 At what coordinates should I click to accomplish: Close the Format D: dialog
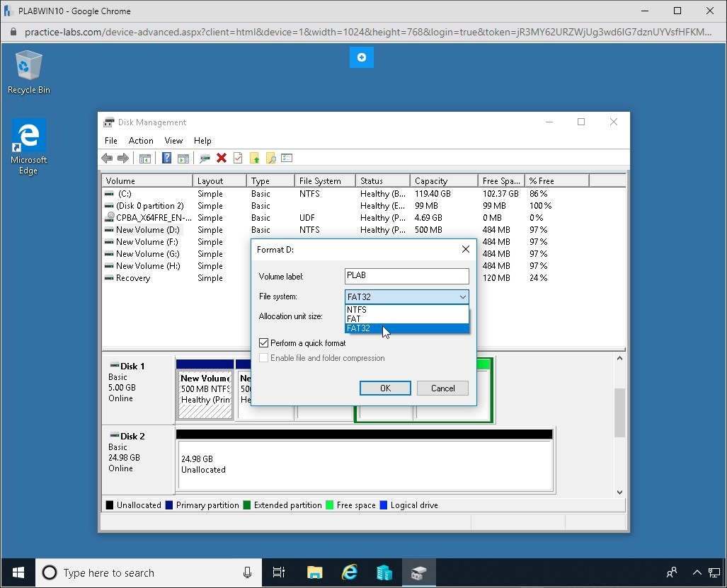tap(466, 249)
